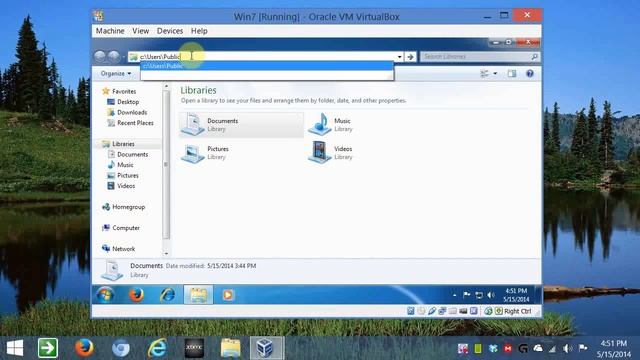Screen dimensions: 640x360
Task: Toggle the preview pane button
Action: pyautogui.click(x=512, y=73)
